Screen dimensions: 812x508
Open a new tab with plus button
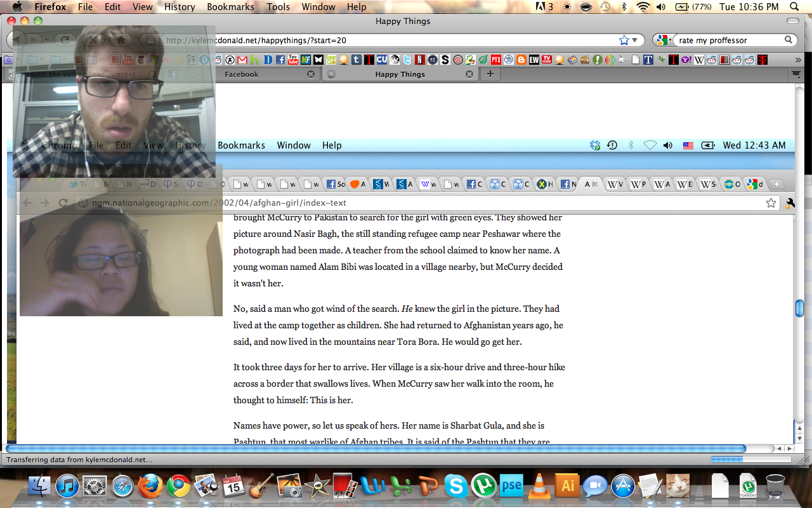(x=490, y=74)
